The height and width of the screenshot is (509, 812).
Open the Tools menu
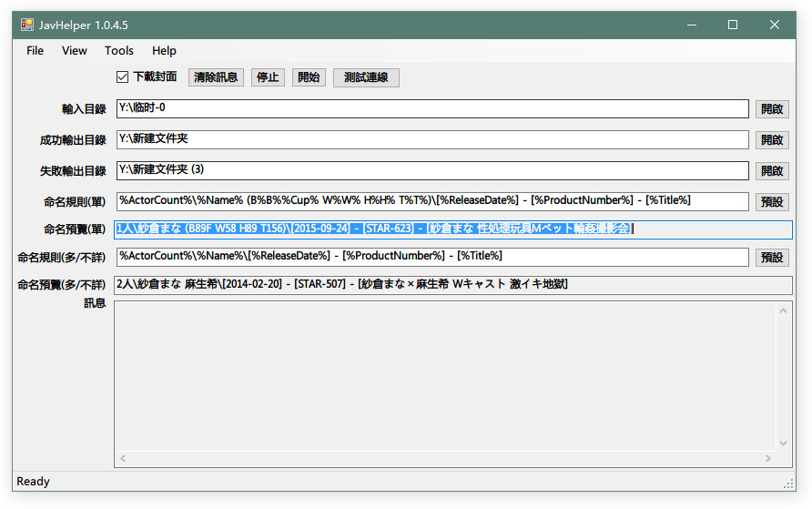[x=119, y=51]
